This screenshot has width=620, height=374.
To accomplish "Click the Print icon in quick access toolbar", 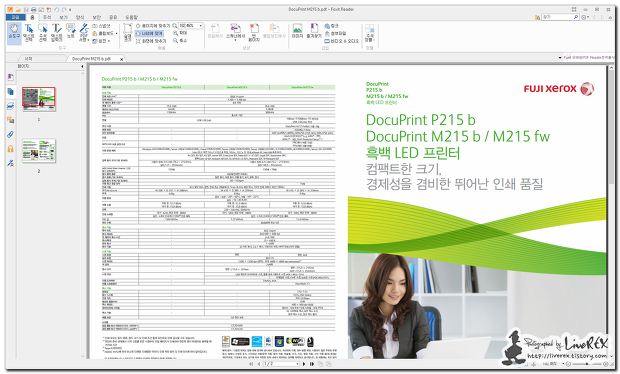I will [x=34, y=9].
